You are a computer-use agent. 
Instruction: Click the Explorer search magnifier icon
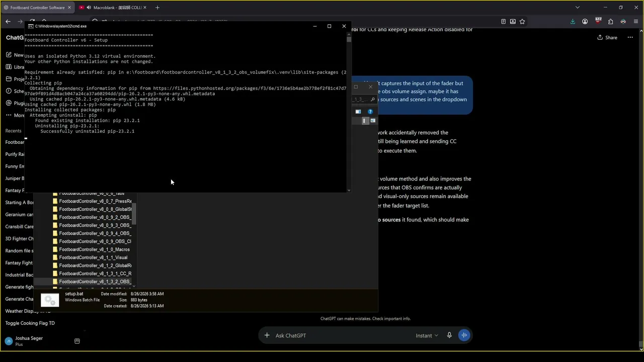[373, 100]
